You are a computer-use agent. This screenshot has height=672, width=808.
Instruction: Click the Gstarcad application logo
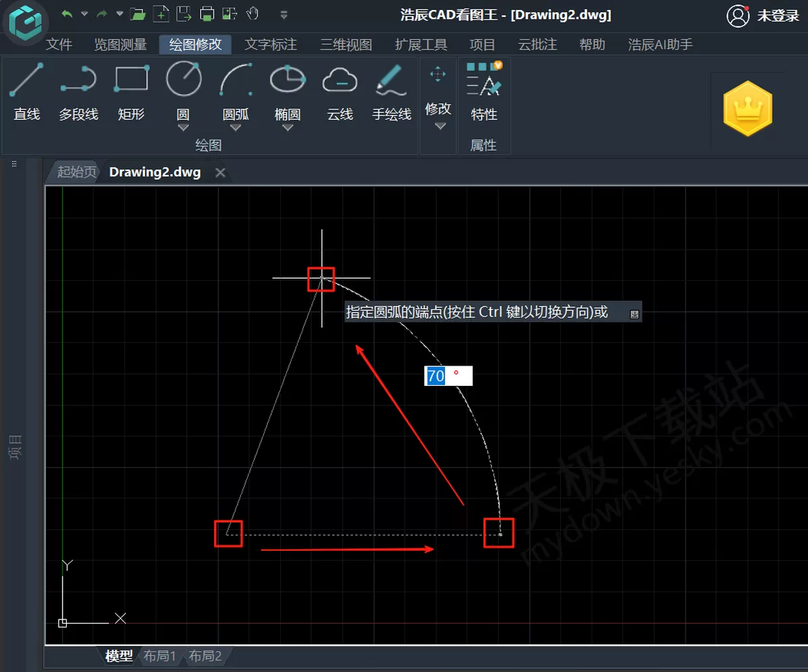coord(25,22)
